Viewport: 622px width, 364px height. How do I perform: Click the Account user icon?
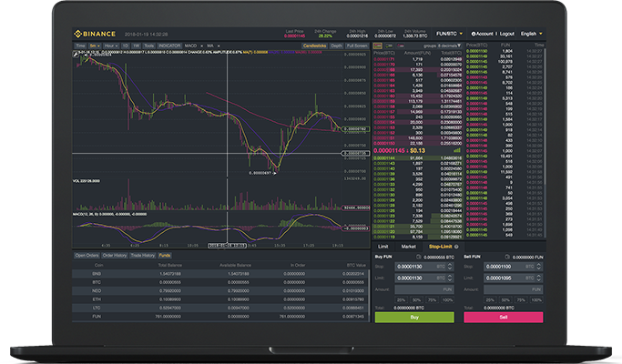tap(473, 34)
